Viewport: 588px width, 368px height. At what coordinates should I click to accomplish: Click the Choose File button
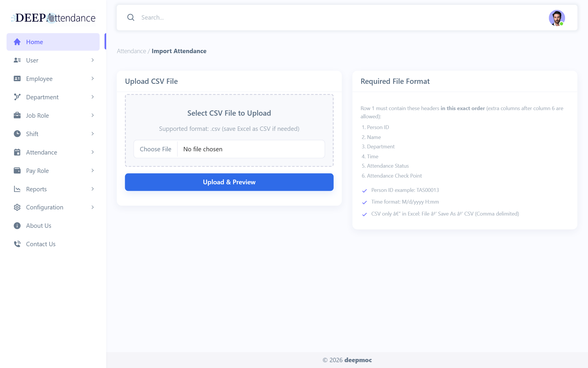coord(155,149)
